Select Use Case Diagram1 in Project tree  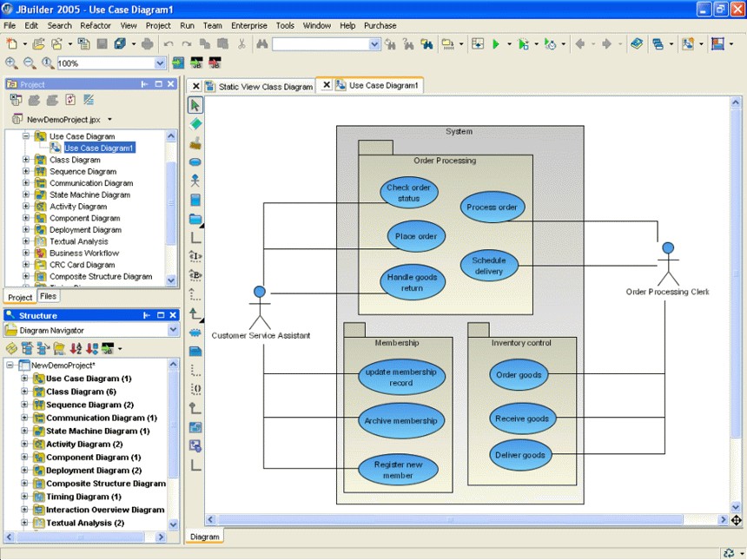(99, 148)
